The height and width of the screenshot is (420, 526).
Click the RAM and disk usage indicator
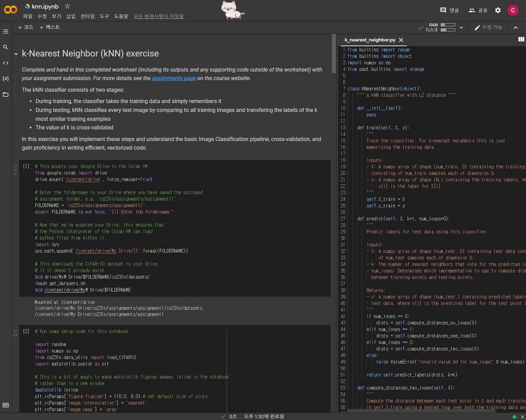[440, 27]
